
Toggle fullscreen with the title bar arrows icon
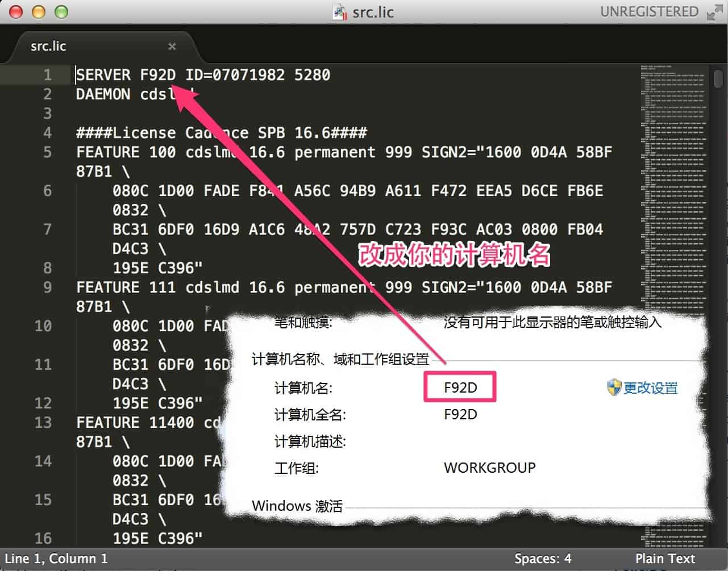(x=714, y=12)
